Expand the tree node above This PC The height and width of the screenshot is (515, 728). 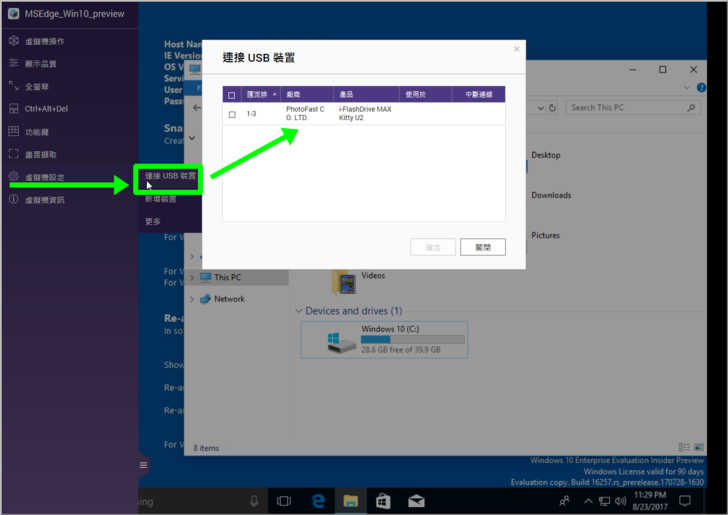(x=192, y=256)
